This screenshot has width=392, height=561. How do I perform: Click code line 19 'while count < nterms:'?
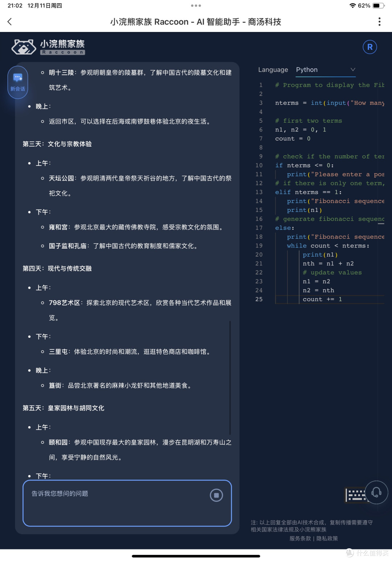pos(328,246)
